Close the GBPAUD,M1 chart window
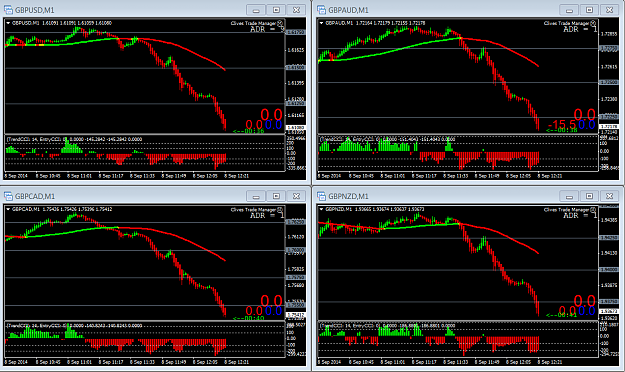This screenshot has height=372, width=625. 609,10
